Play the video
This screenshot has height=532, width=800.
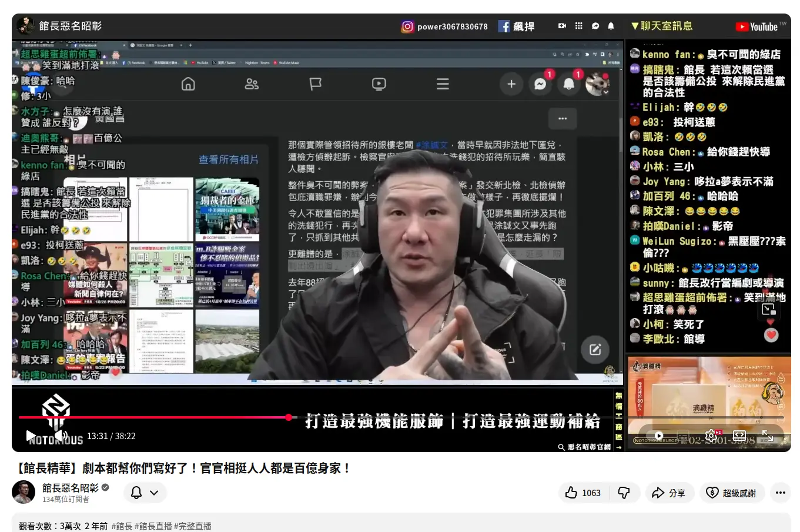click(x=31, y=436)
